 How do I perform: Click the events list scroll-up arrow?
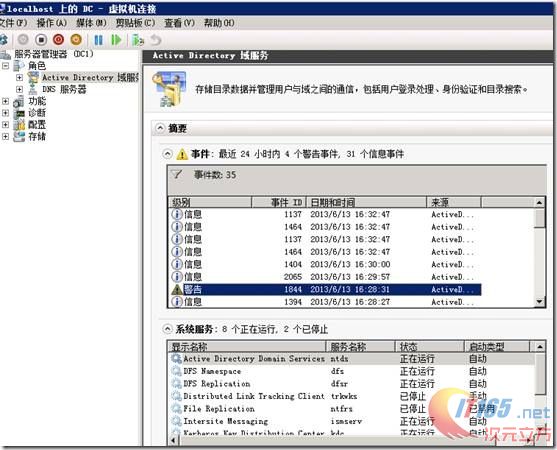coord(540,203)
